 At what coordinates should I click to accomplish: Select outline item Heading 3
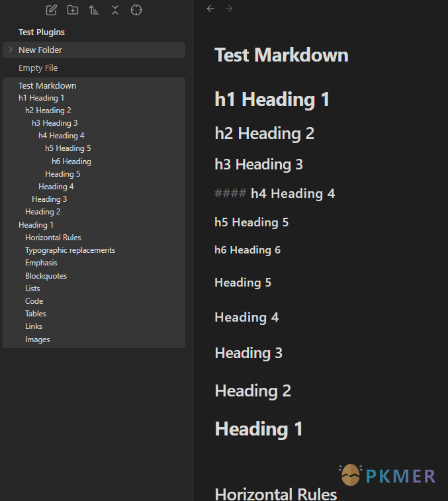point(49,199)
